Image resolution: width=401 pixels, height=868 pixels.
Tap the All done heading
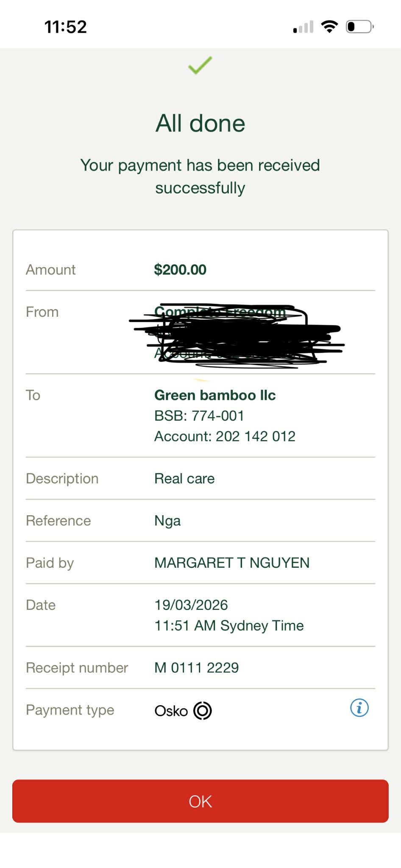click(200, 123)
